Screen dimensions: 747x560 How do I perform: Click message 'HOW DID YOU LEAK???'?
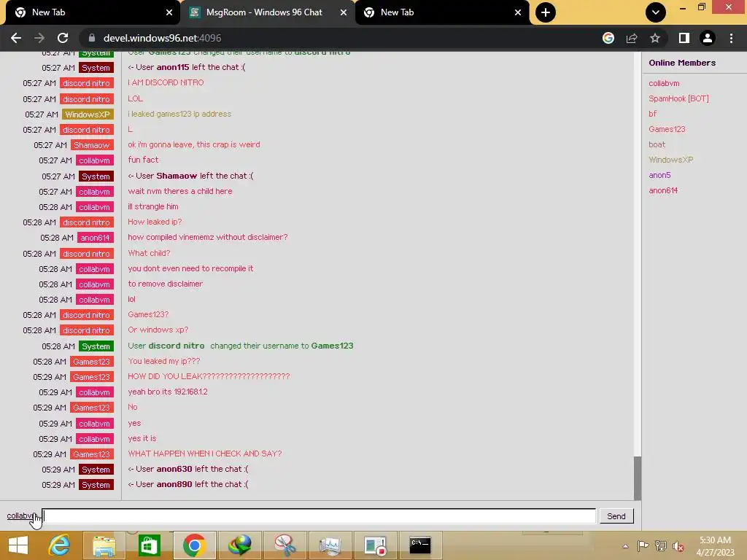[x=209, y=376]
